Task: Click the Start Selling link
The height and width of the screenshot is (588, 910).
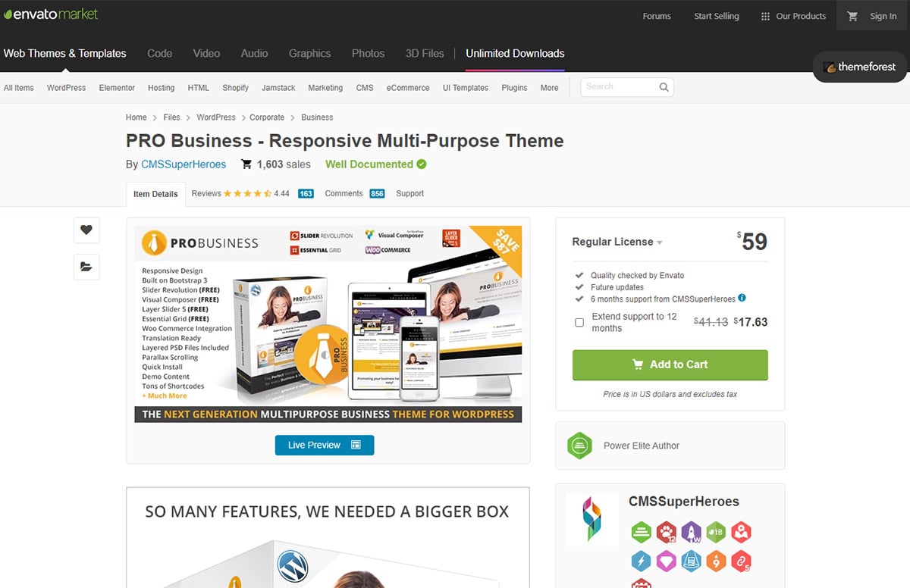Action: click(716, 16)
